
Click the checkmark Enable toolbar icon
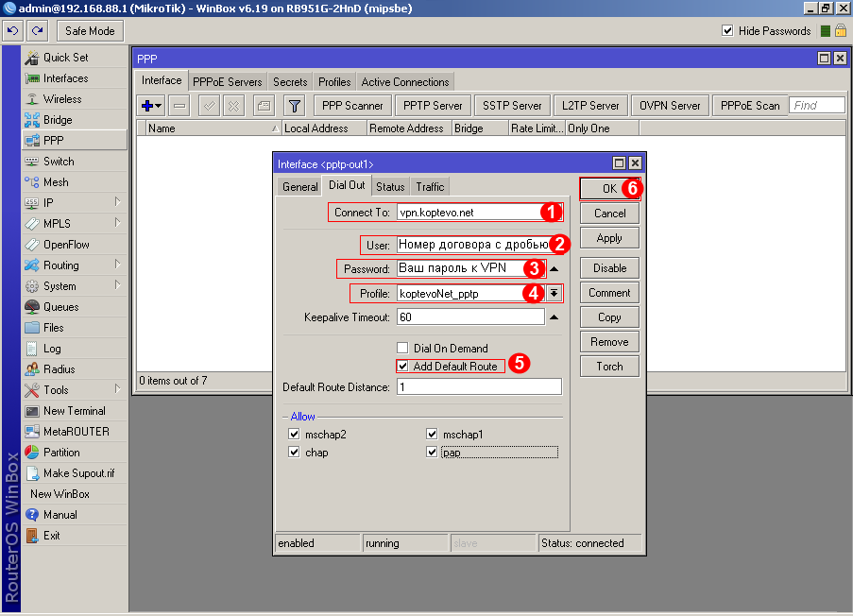point(209,106)
